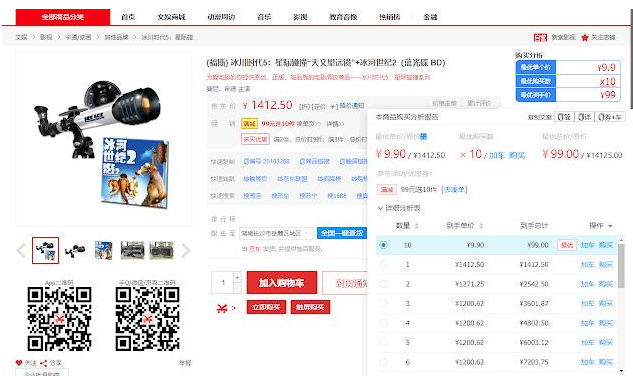Click the red ¥ logo icon below quantity
Image resolution: width=633 pixels, height=376 pixels.
pyautogui.click(x=222, y=308)
